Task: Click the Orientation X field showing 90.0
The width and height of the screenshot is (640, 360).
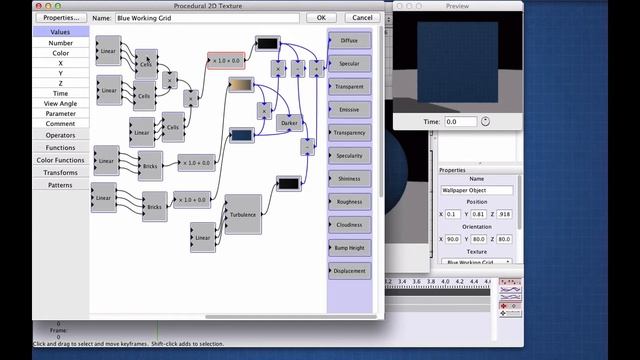Action: 453,239
